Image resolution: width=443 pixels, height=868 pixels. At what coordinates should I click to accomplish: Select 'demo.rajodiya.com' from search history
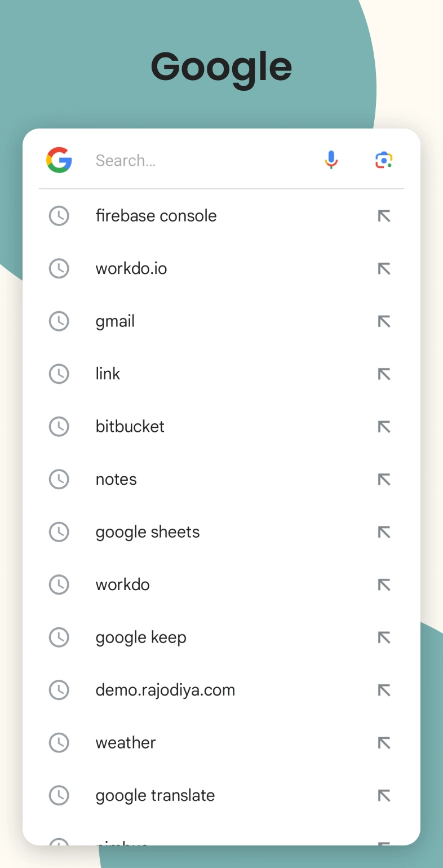(x=165, y=690)
